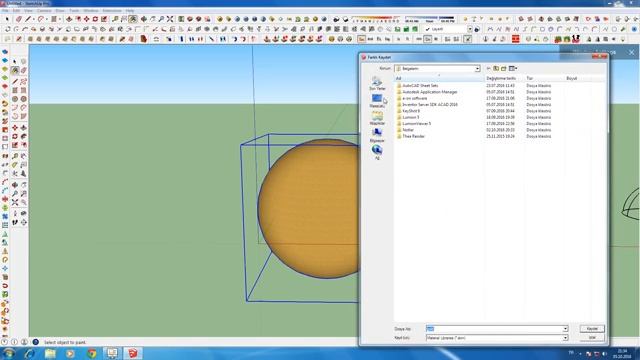640x360 pixels.
Task: Pick the Eraser tool in top toolbar
Action: coord(19,19)
